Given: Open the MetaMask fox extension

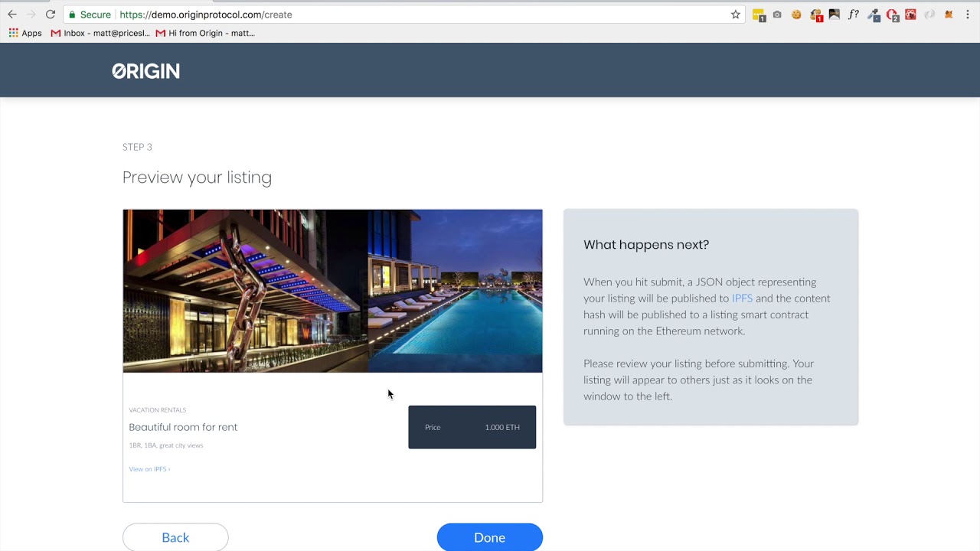Looking at the screenshot, I should 949,15.
